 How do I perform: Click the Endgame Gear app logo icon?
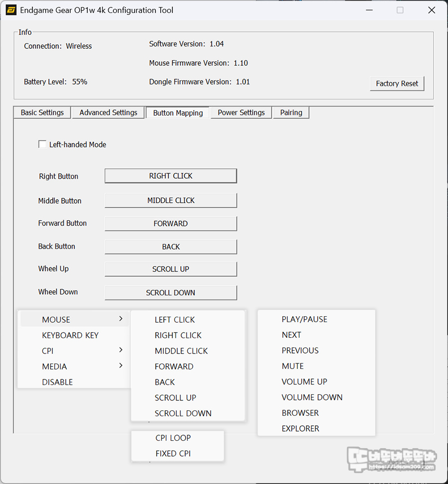click(11, 10)
